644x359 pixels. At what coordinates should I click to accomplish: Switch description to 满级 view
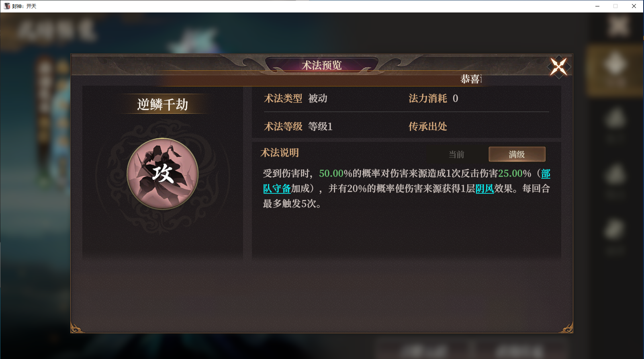517,154
